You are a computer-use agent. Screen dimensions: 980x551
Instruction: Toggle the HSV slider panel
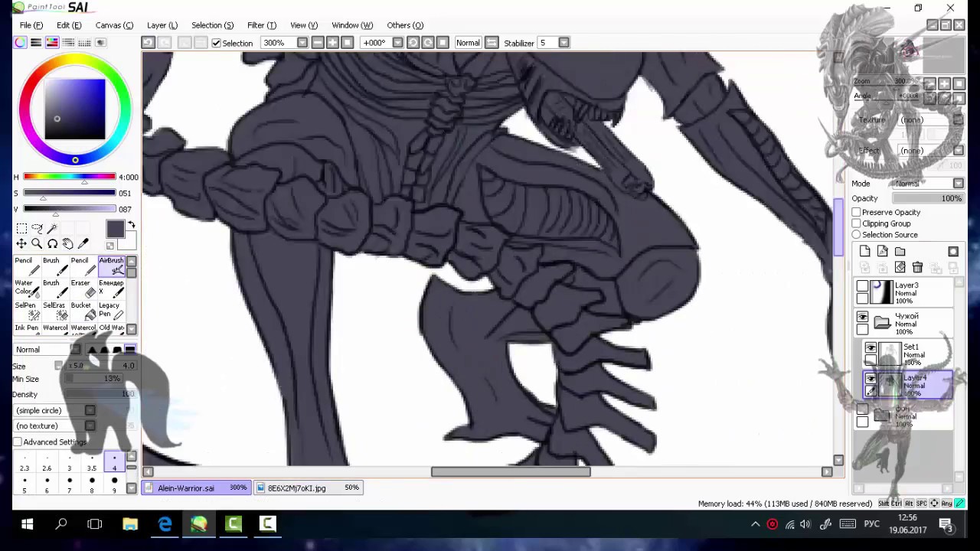pyautogui.click(x=52, y=43)
